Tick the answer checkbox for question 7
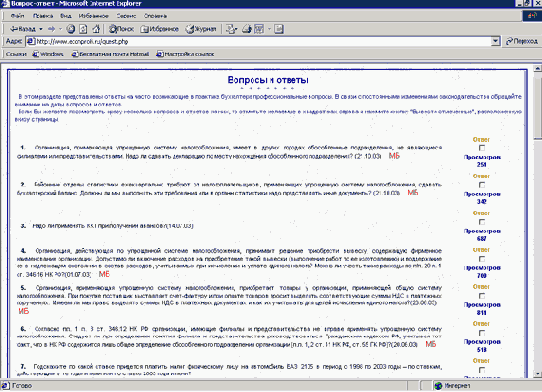This screenshot has width=542, height=392. (482, 370)
